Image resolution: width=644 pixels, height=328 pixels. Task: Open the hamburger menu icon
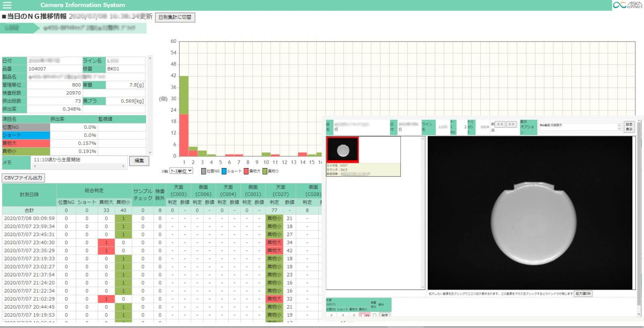(8, 5)
